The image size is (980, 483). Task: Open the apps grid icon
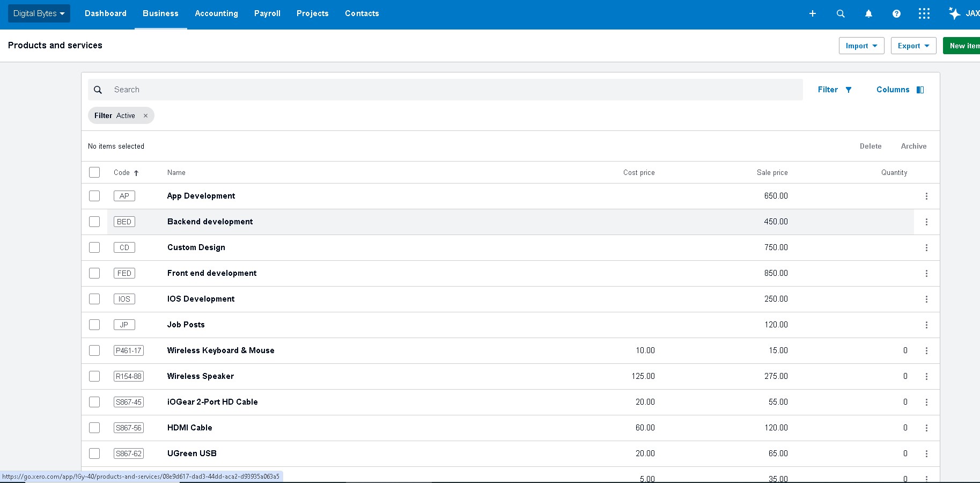click(x=924, y=13)
